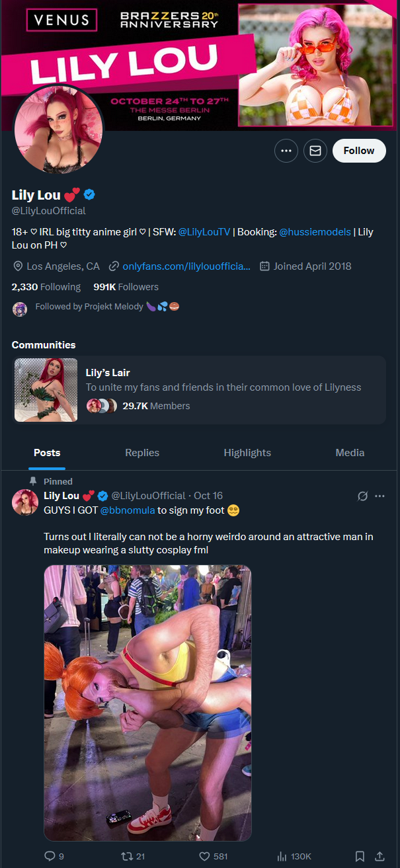Switch to the Replies tab

click(x=142, y=453)
